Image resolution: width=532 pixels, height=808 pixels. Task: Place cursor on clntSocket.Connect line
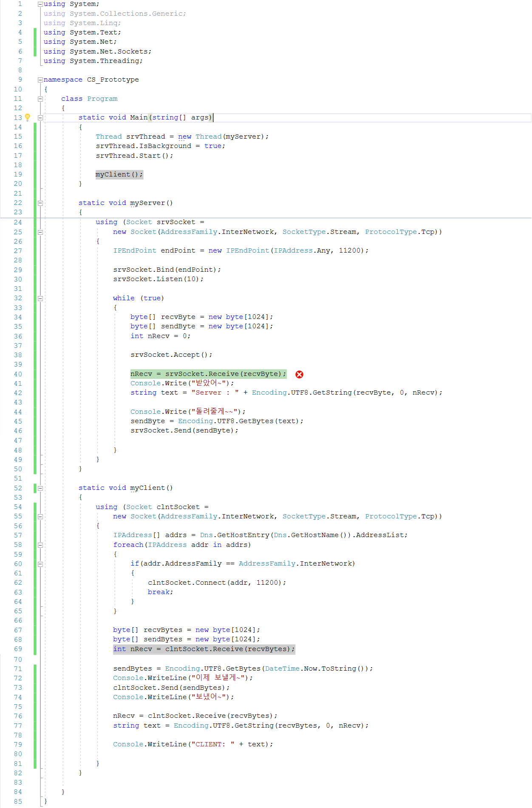tap(217, 583)
